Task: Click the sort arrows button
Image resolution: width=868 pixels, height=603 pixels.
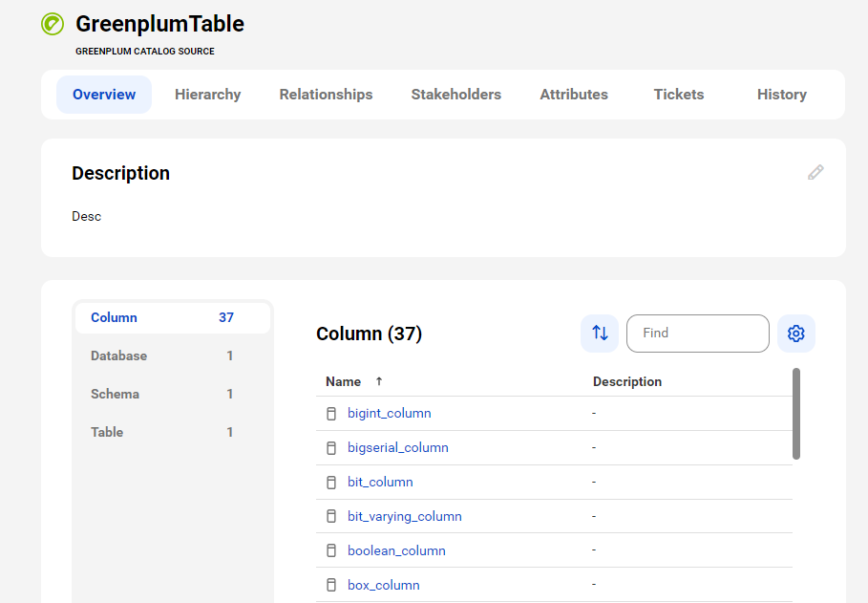Action: [600, 334]
